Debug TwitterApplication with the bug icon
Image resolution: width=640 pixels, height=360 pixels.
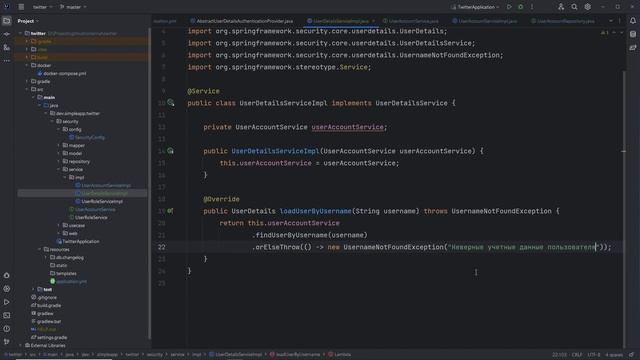[520, 7]
